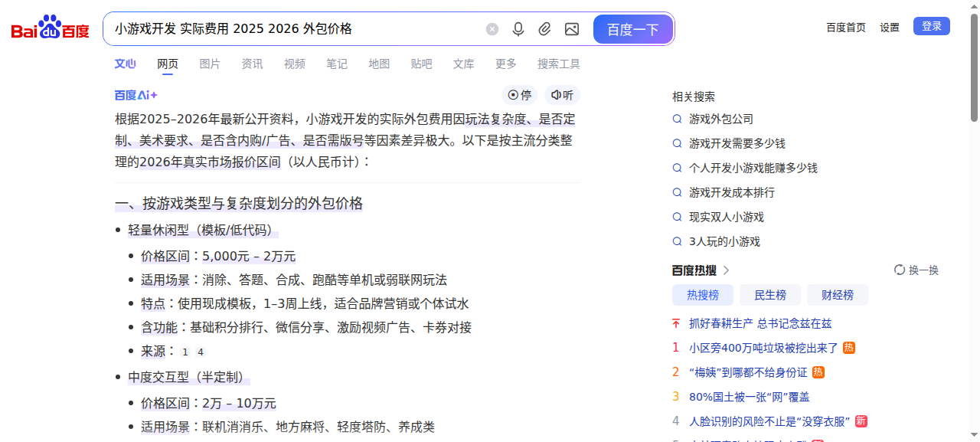
Task: Expand 百度热搜 with the chevron arrow
Action: click(x=727, y=270)
